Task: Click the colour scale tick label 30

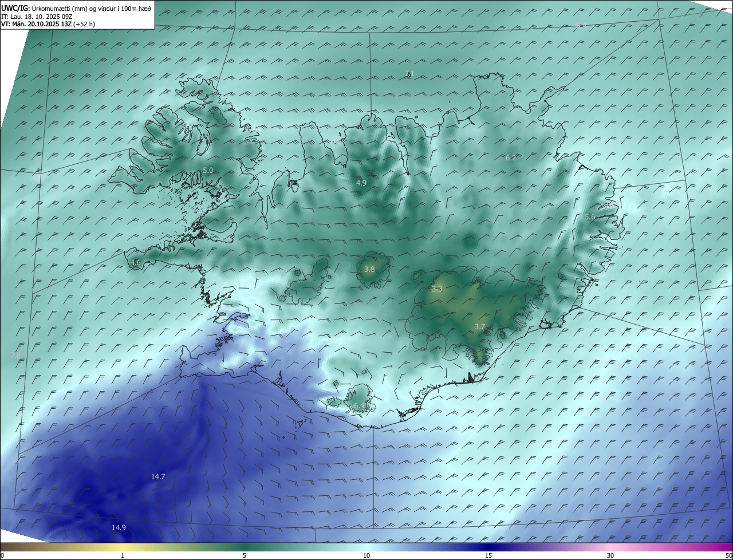Action: [610, 555]
